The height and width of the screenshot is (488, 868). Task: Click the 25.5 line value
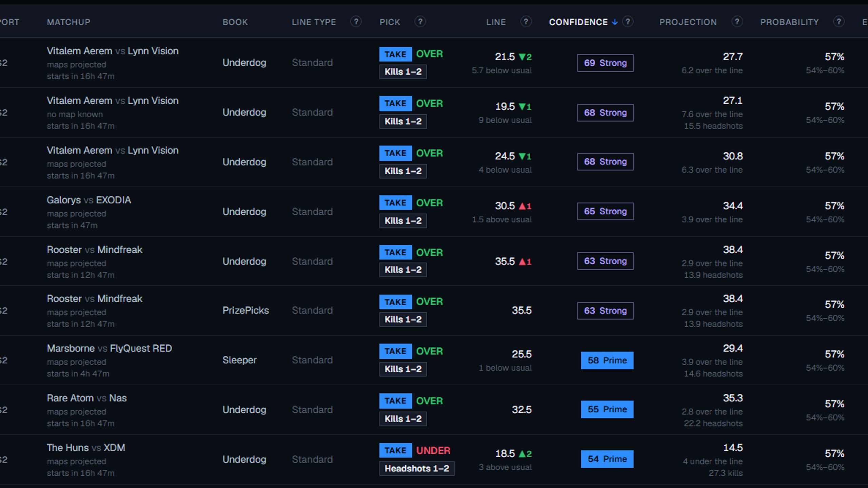pos(522,354)
